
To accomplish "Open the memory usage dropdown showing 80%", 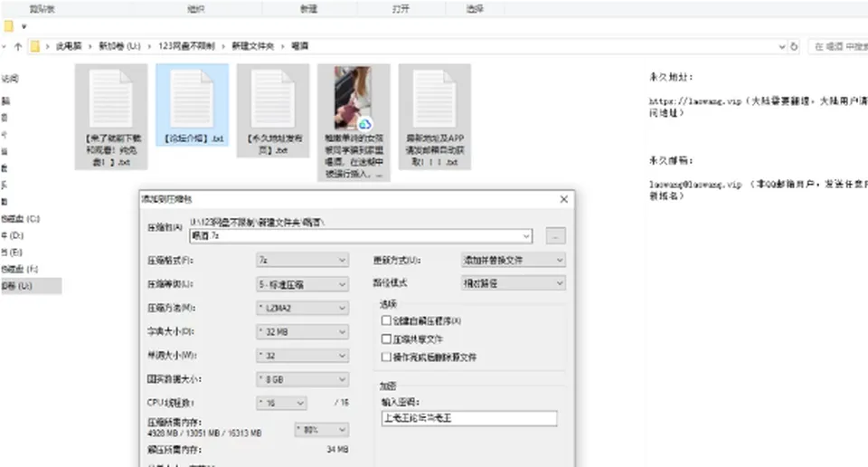I will (322, 429).
